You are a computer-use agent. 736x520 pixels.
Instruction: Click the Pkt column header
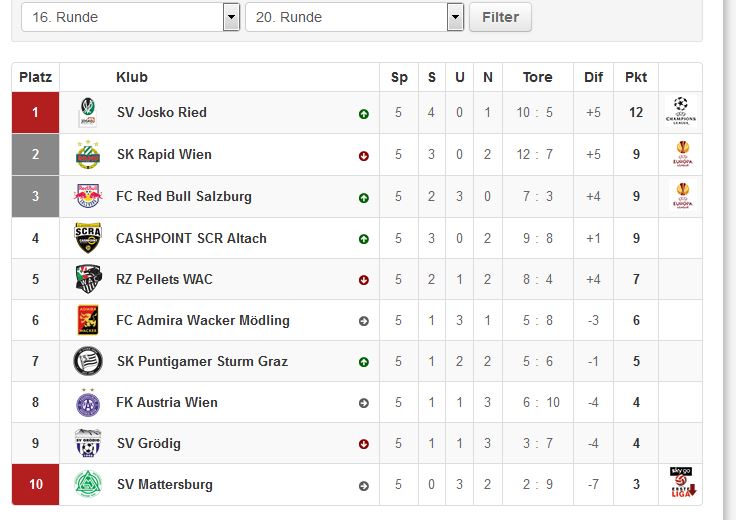click(x=636, y=77)
